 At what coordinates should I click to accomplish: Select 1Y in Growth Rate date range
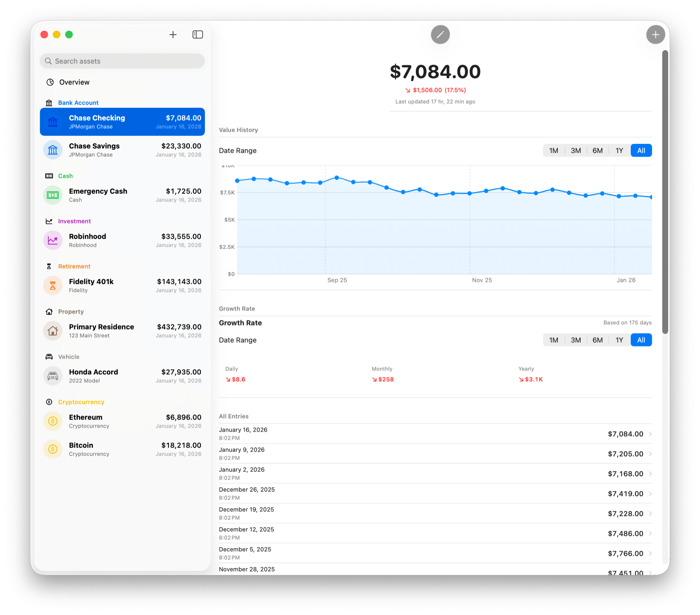(619, 340)
